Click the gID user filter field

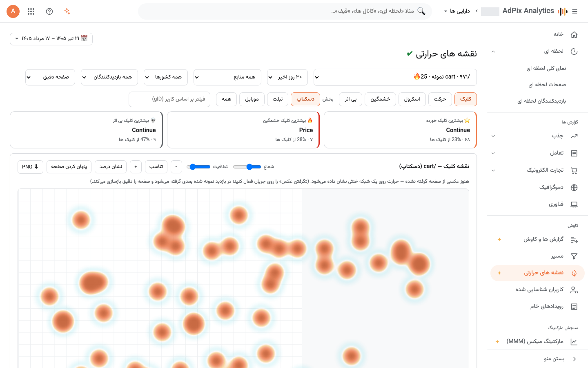[x=169, y=99]
